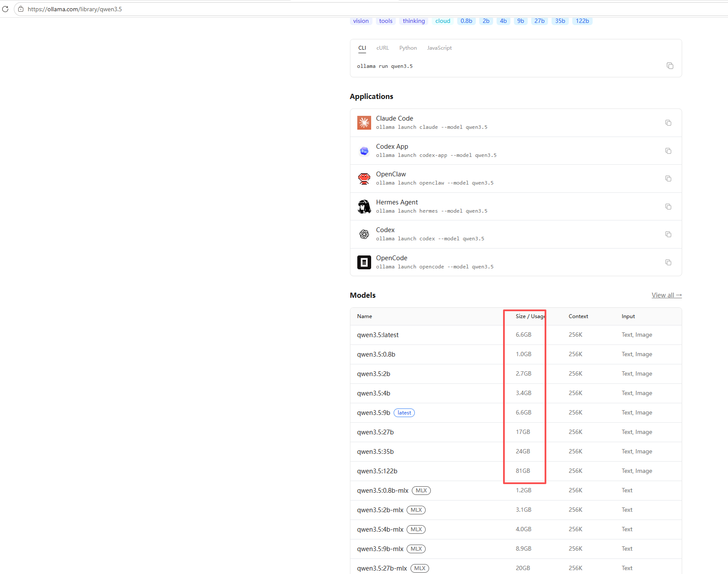The height and width of the screenshot is (574, 728).
Task: Open the qwen3.5:27b model
Action: pyautogui.click(x=375, y=432)
